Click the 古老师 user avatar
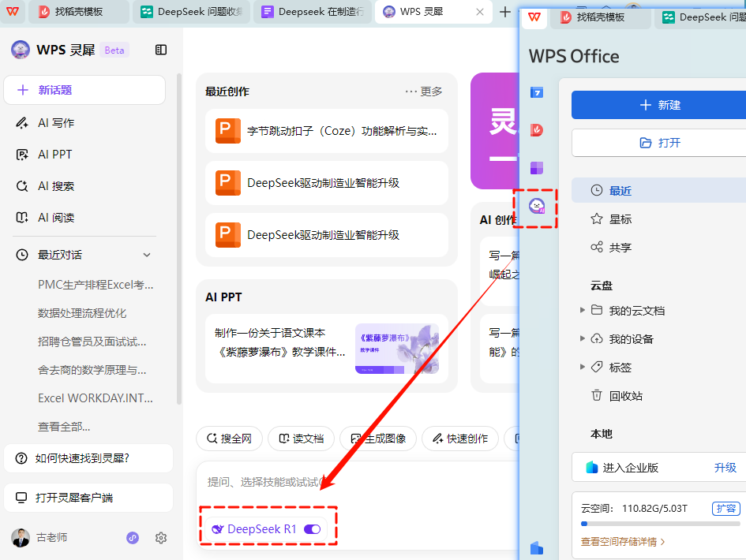Image resolution: width=746 pixels, height=560 pixels. 21,538
